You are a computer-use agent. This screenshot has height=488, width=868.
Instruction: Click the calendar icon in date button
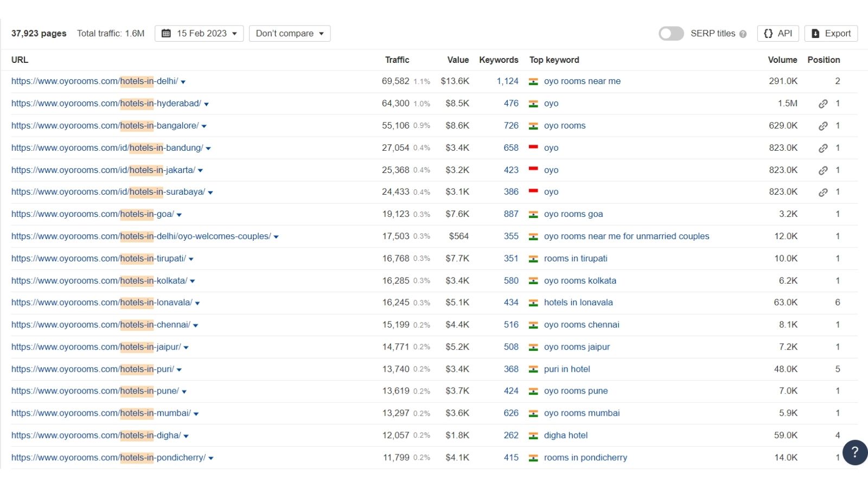167,34
